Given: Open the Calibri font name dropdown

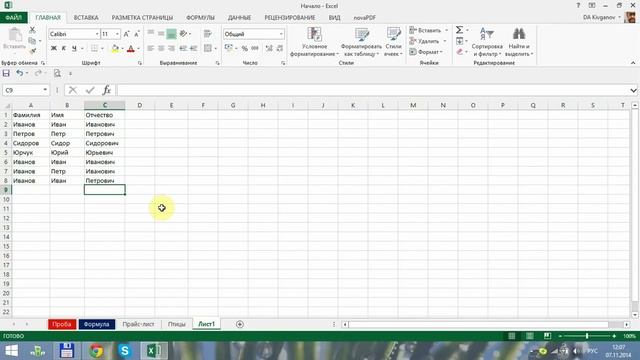Looking at the screenshot, I should (97, 34).
